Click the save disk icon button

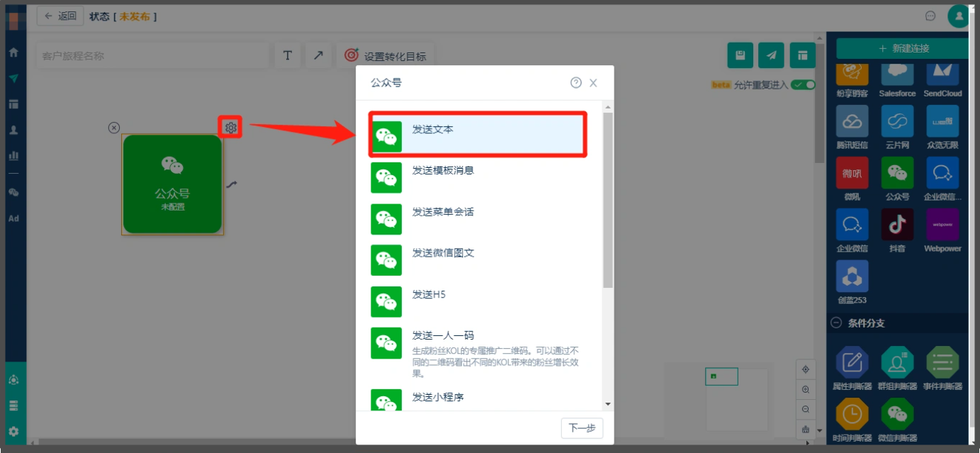pos(740,55)
